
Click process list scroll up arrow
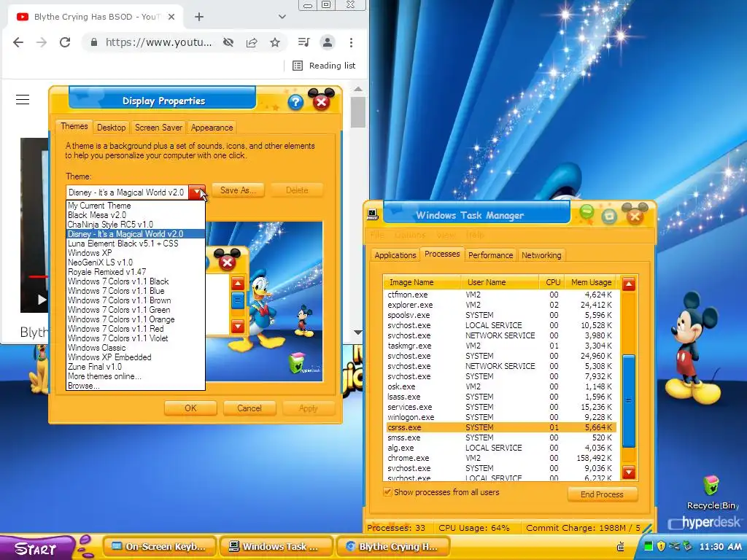click(628, 285)
